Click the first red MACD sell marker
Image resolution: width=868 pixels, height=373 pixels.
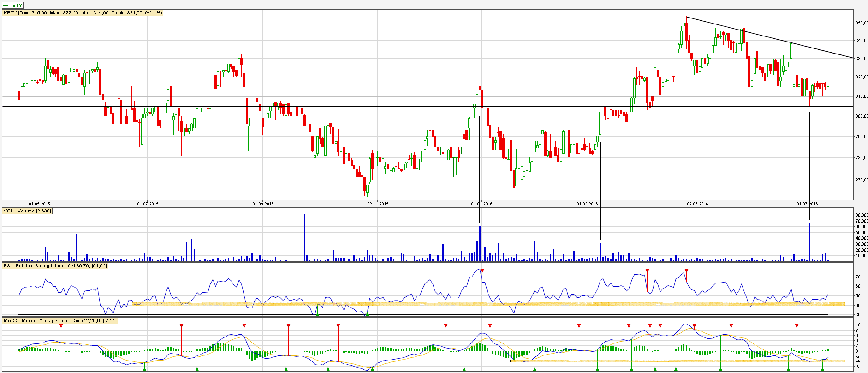[61, 326]
